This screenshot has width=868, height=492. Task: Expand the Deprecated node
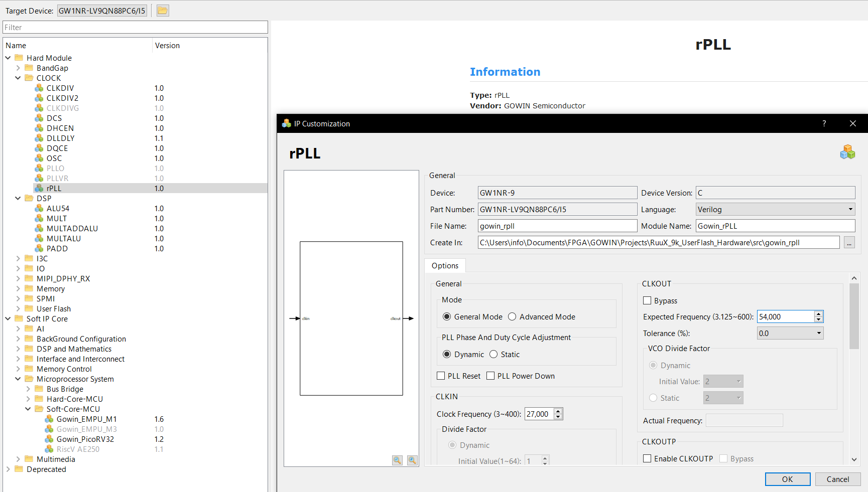8,469
